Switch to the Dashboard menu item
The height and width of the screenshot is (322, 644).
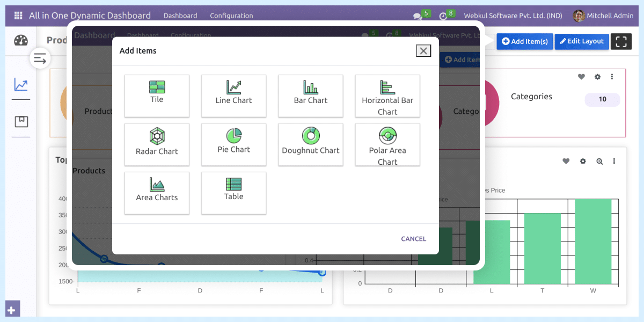pyautogui.click(x=180, y=16)
